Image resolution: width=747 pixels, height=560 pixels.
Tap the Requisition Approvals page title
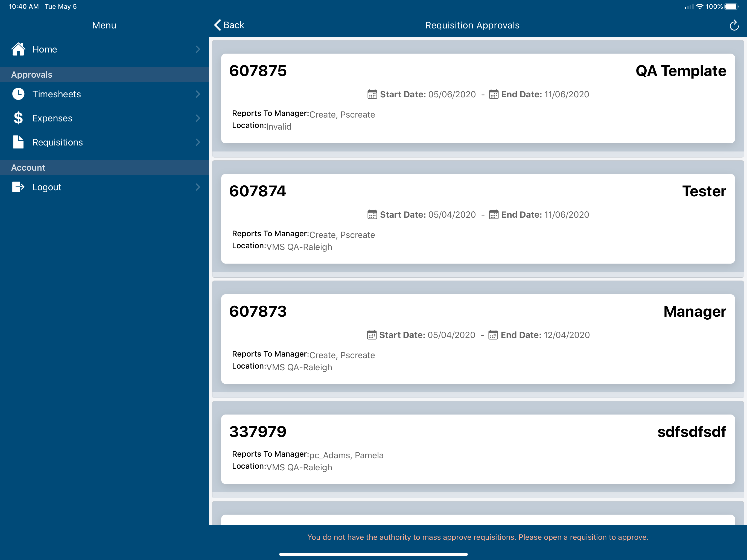tap(472, 25)
